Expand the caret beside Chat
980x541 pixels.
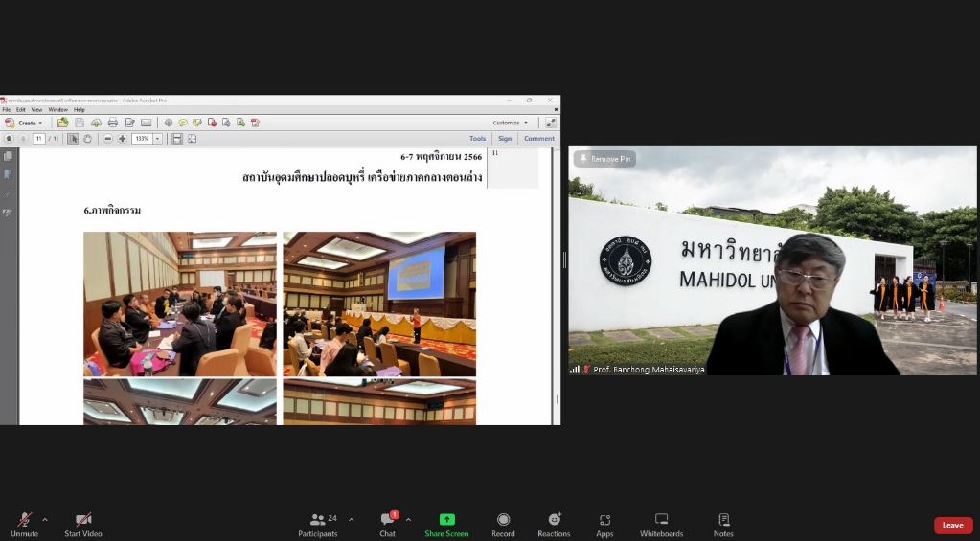(408, 519)
